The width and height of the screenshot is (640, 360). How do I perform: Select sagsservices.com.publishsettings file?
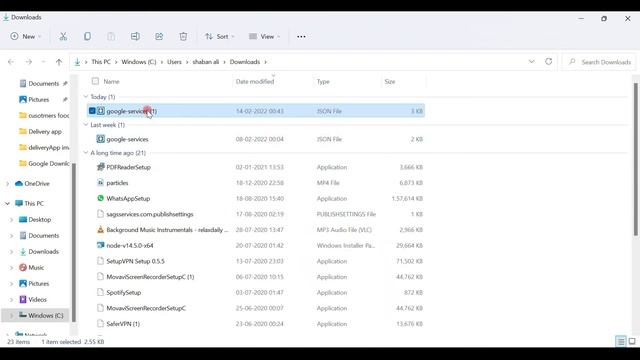[256, 214]
